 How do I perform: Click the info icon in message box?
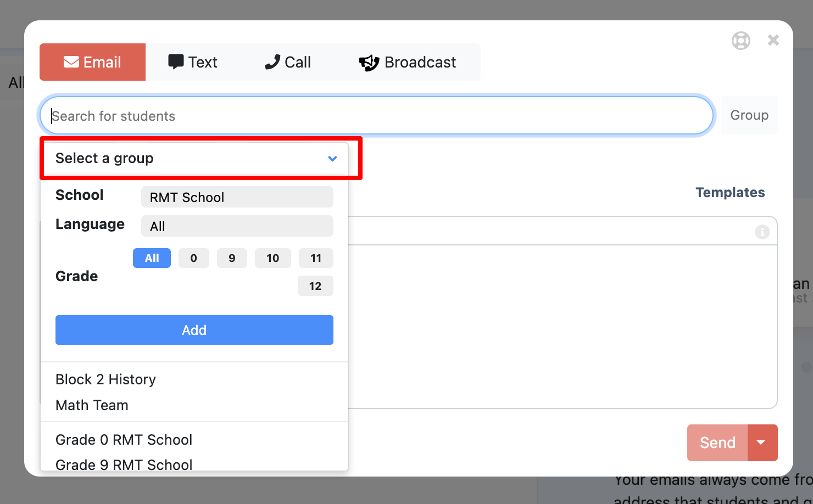pyautogui.click(x=762, y=232)
